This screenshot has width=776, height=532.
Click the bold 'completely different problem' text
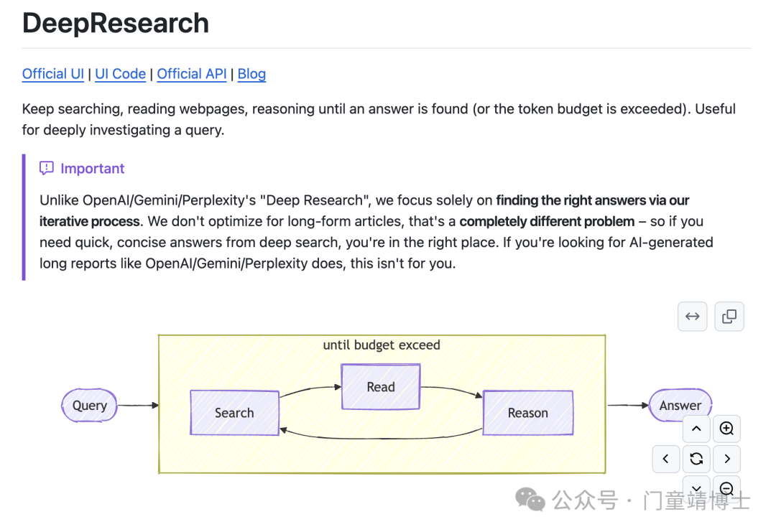click(547, 222)
